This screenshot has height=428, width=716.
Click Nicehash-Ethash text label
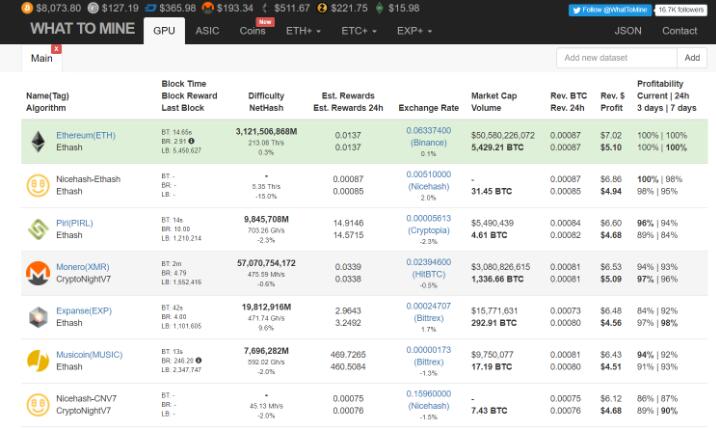88,179
